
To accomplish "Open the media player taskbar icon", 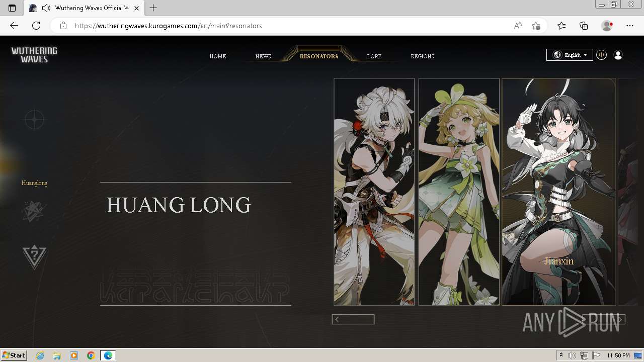I will pos(74,355).
